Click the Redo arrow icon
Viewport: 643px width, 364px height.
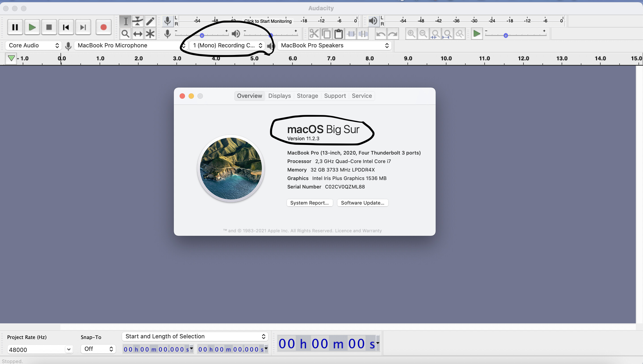(x=393, y=34)
